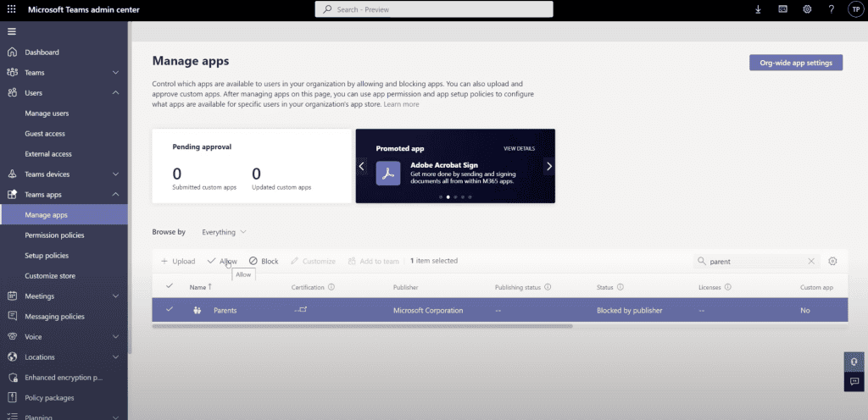The image size is (868, 420).
Task: Click the Locations globe icon
Action: pyautogui.click(x=12, y=357)
